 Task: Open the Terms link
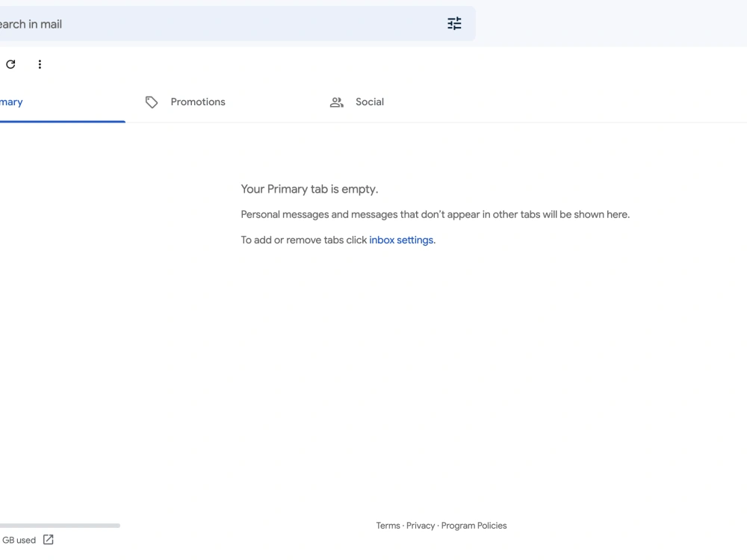[x=388, y=526]
